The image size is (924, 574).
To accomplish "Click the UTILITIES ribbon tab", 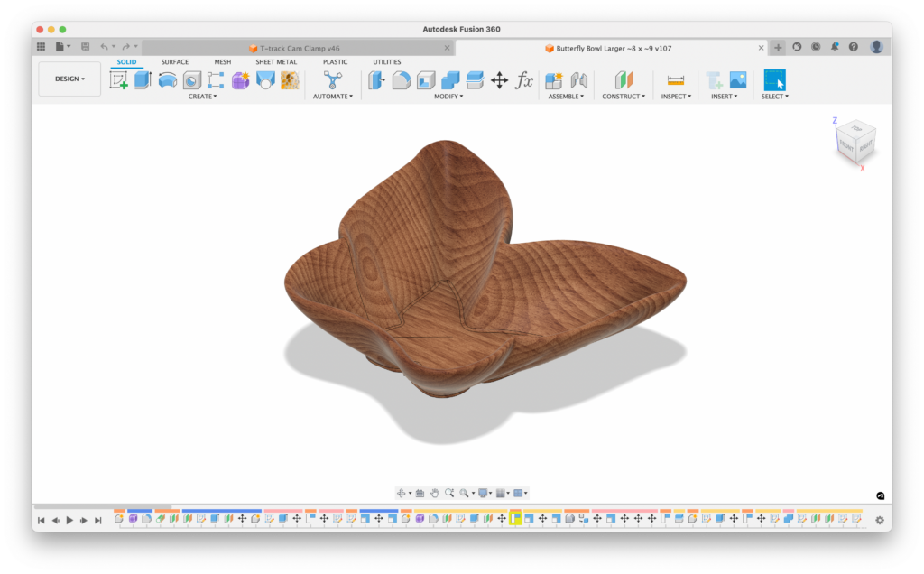I will tap(386, 61).
